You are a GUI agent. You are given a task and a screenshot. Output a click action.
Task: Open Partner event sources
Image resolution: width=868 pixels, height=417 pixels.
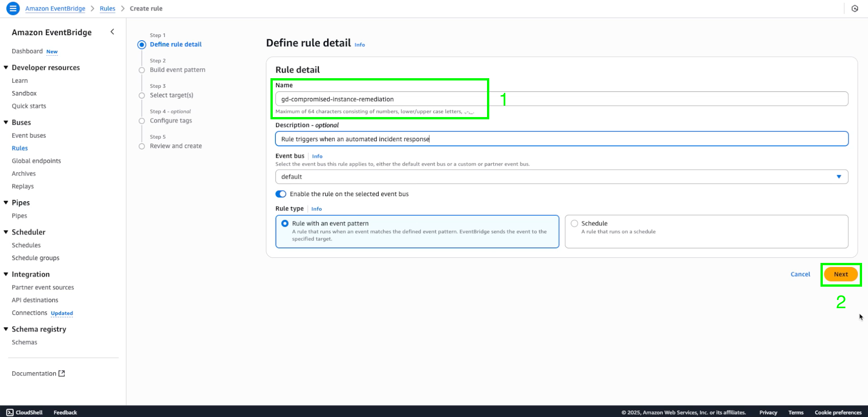coord(43,287)
